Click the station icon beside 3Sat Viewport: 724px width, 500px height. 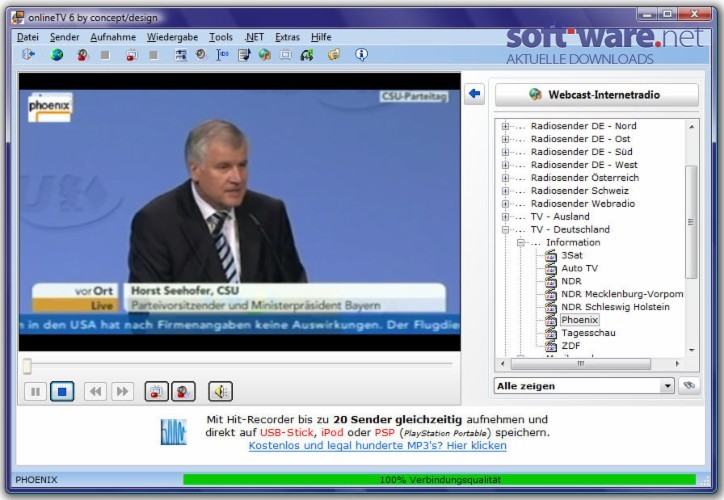coord(550,255)
